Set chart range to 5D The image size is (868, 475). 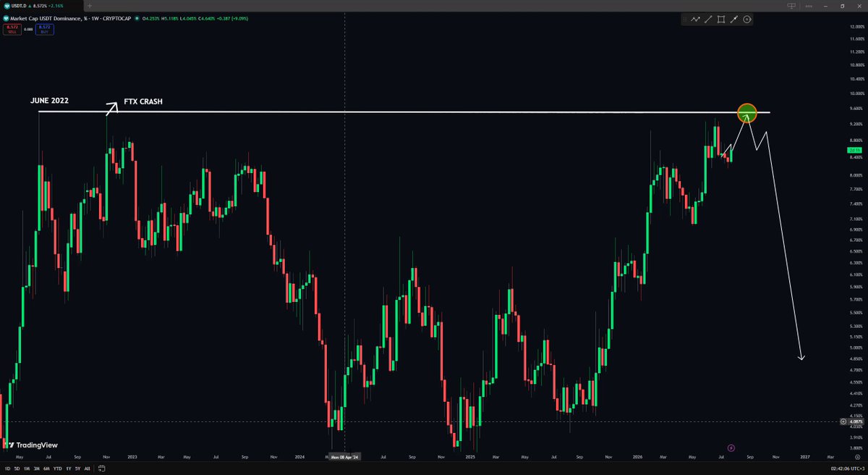click(x=17, y=469)
